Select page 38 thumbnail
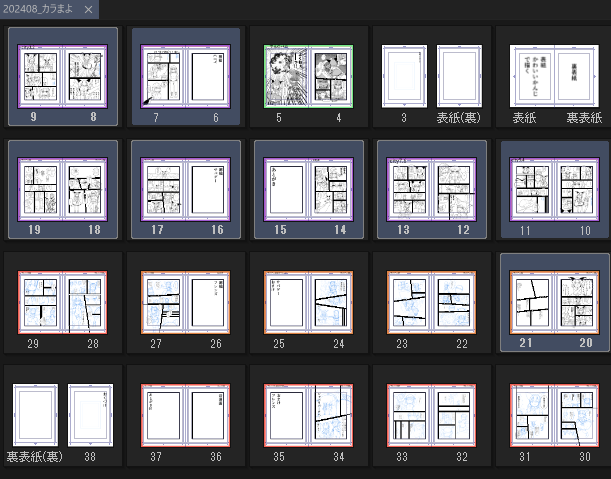611x479 pixels. click(90, 415)
